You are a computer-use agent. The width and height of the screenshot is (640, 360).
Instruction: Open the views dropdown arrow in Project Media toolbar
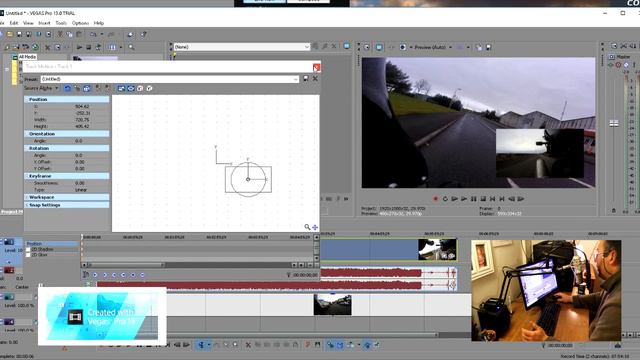click(x=121, y=47)
